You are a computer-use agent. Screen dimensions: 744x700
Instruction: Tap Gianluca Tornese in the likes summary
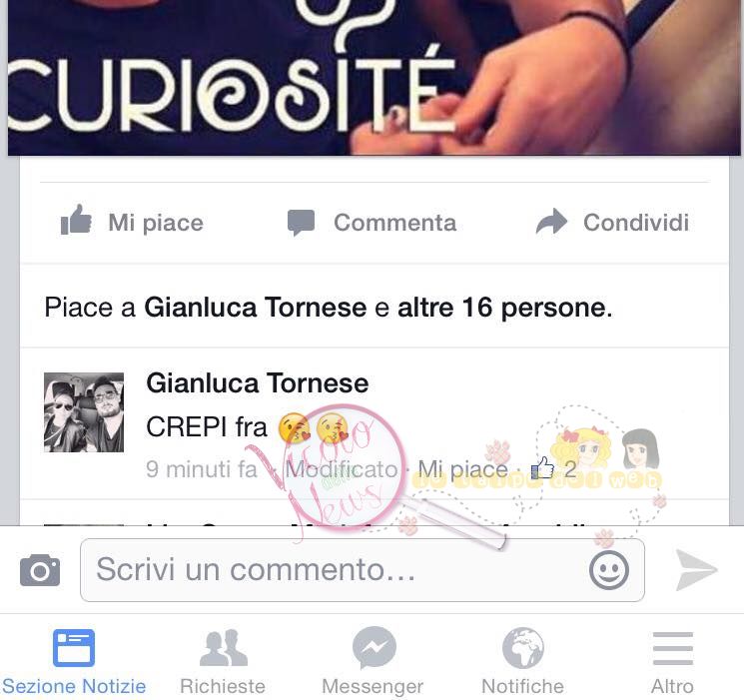pyautogui.click(x=256, y=307)
